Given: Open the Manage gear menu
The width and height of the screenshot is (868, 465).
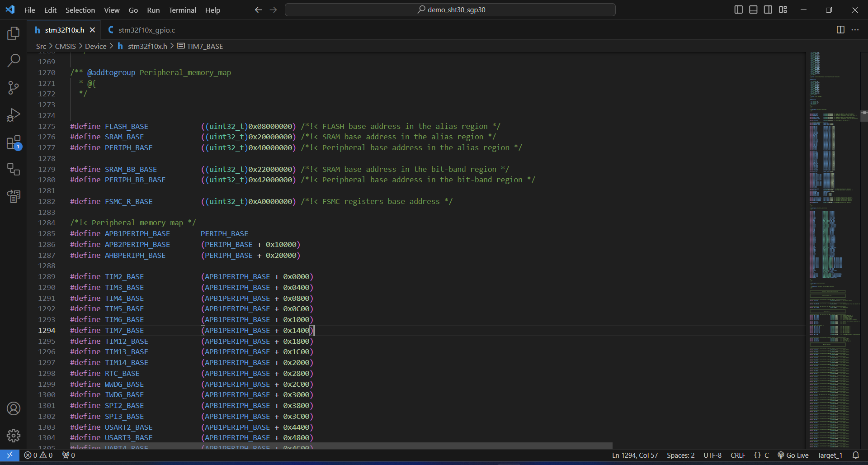Looking at the screenshot, I should coord(14,436).
